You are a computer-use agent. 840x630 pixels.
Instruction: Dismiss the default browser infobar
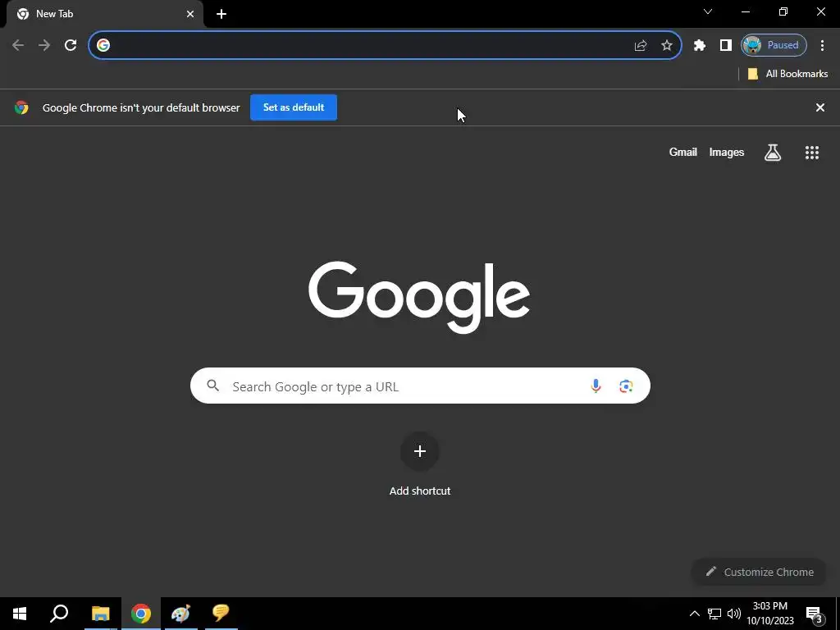819,107
